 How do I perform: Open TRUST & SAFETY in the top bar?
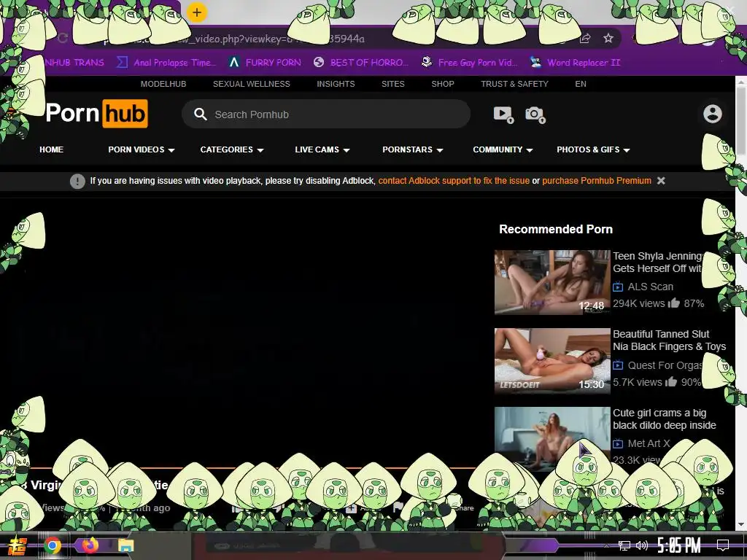(x=514, y=84)
